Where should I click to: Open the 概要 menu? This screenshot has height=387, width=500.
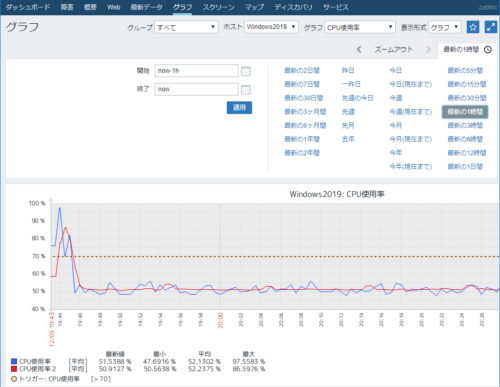coord(90,7)
